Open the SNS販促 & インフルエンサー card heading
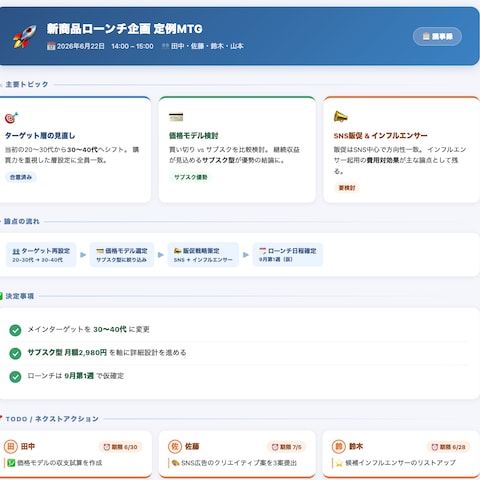480x480 pixels. point(380,136)
